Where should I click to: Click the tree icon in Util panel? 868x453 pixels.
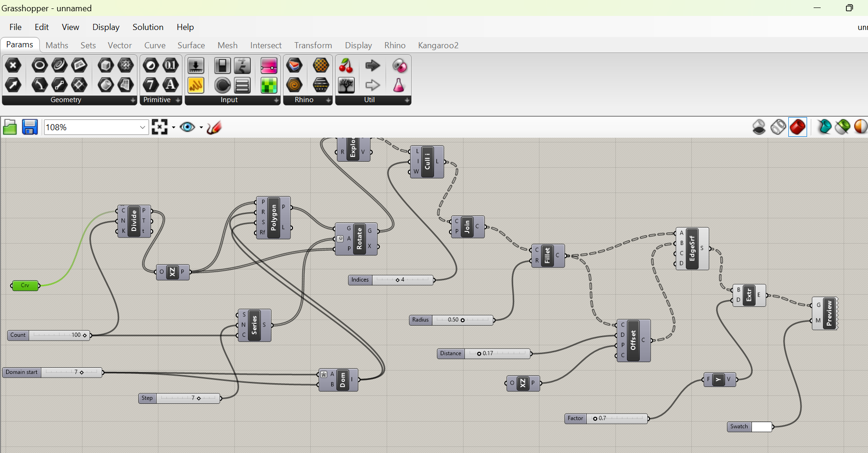pos(346,85)
